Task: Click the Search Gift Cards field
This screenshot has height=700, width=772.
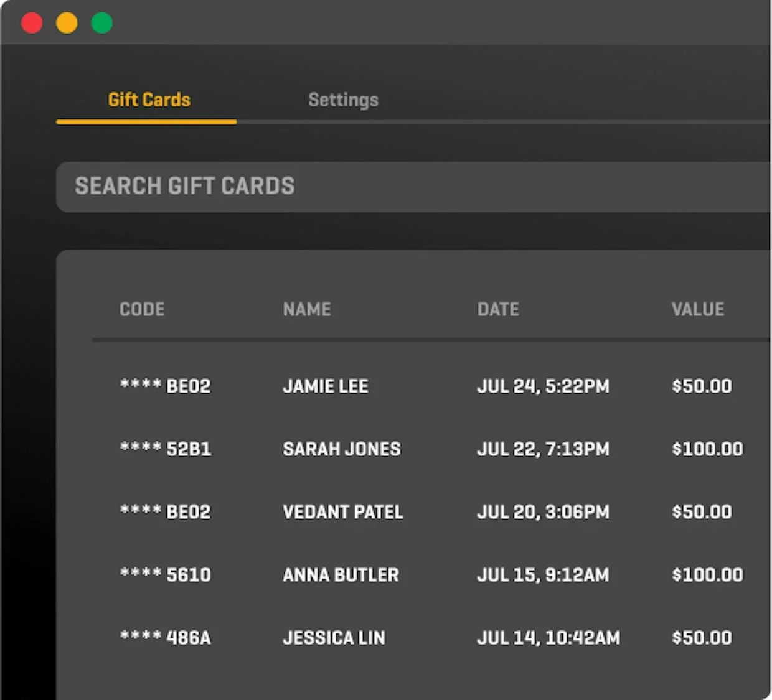Action: click(413, 187)
